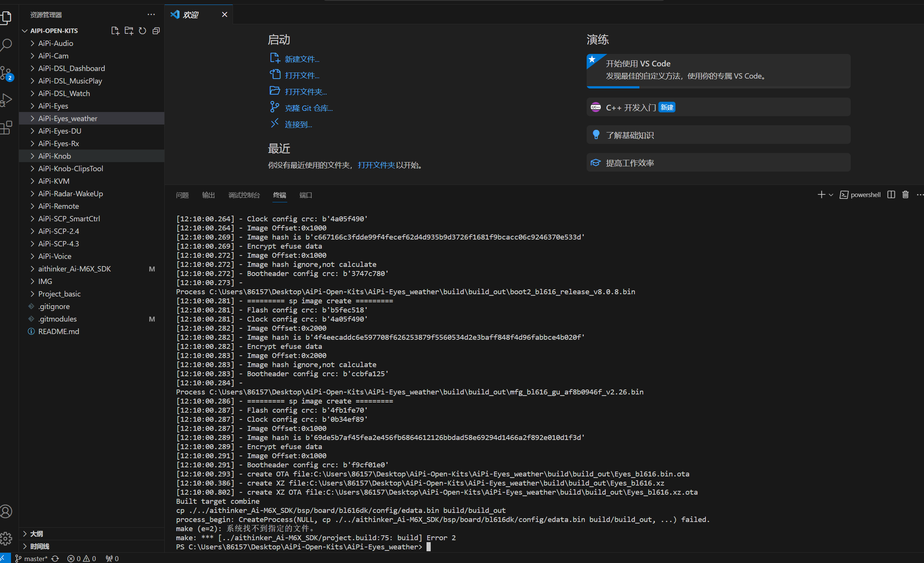Expand the AiPi-Eyes_weather folder
Screen dimensions: 924x563
coord(92,118)
